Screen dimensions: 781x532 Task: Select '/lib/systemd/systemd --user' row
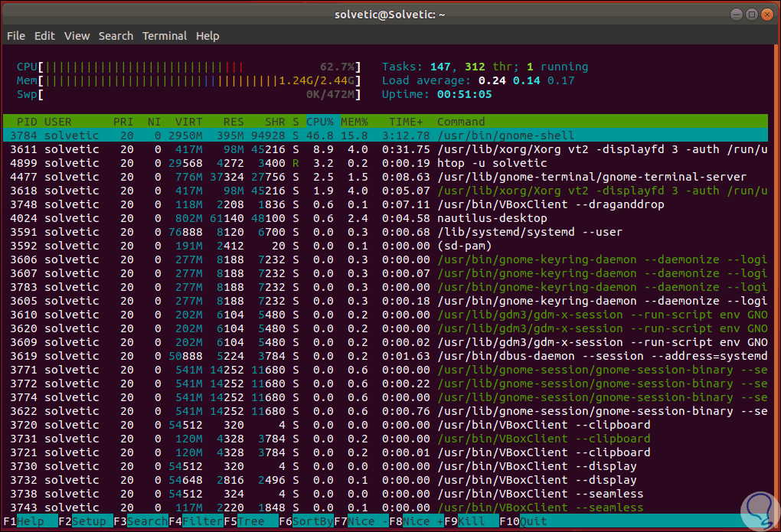tap(385, 232)
